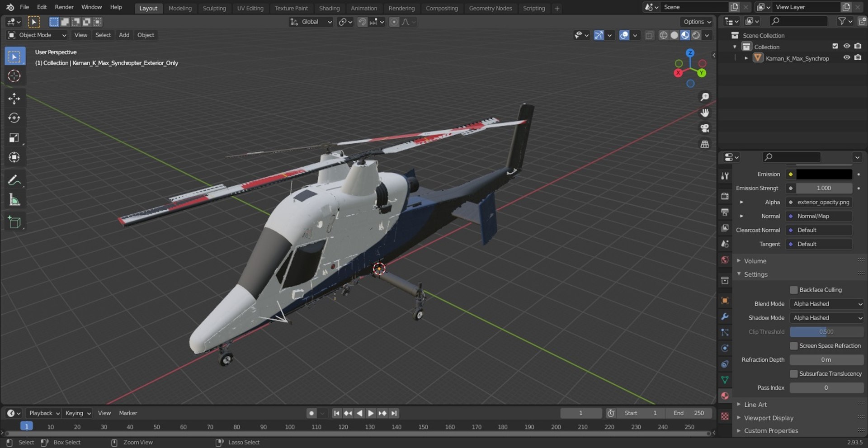The width and height of the screenshot is (868, 448).
Task: Open timeline Playback menu
Action: [44, 413]
